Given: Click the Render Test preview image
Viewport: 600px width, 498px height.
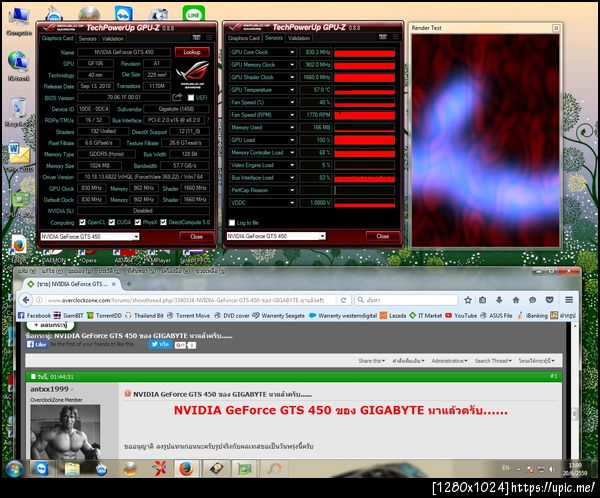Looking at the screenshot, I should point(486,140).
